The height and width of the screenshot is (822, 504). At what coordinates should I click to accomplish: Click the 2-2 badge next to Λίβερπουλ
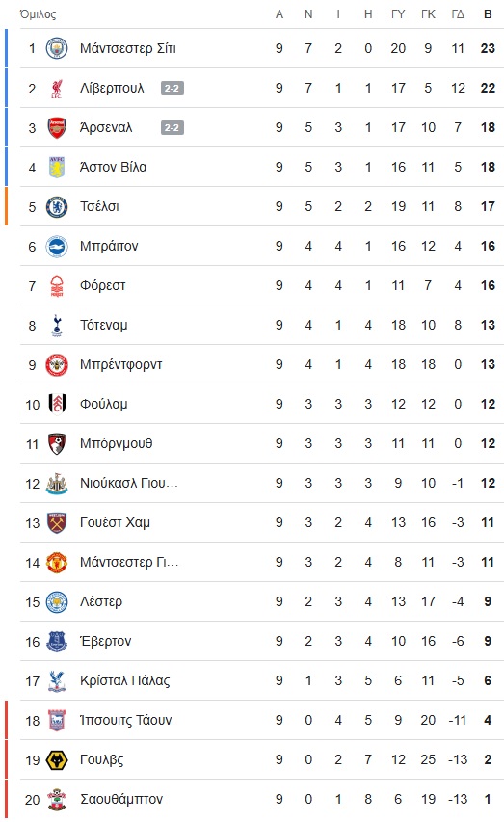pos(172,88)
